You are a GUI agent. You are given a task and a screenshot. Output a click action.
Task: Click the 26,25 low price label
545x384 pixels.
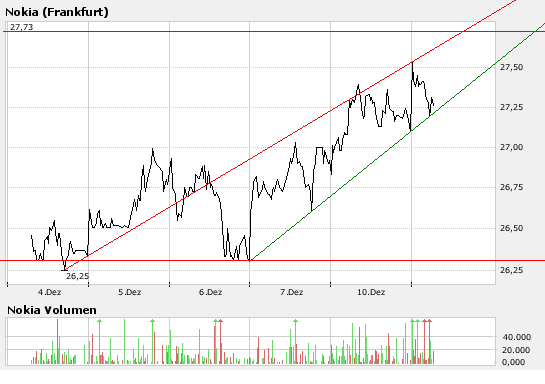[x=78, y=276]
